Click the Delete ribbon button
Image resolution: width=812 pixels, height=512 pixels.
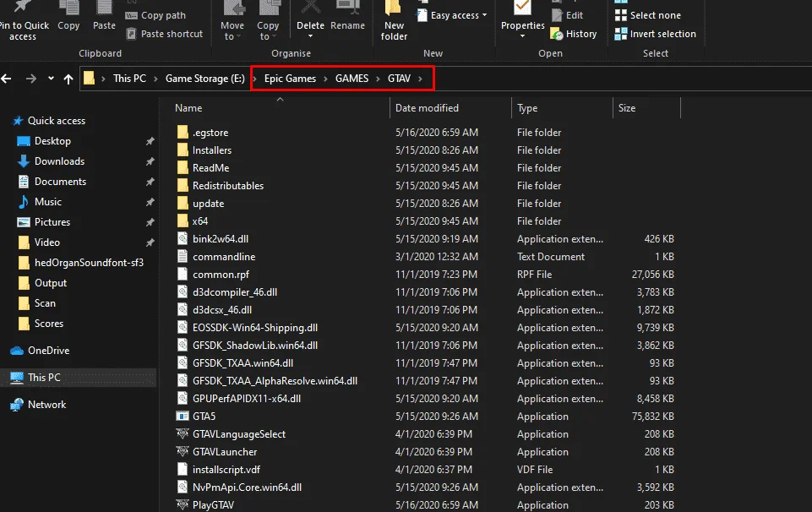(x=310, y=21)
